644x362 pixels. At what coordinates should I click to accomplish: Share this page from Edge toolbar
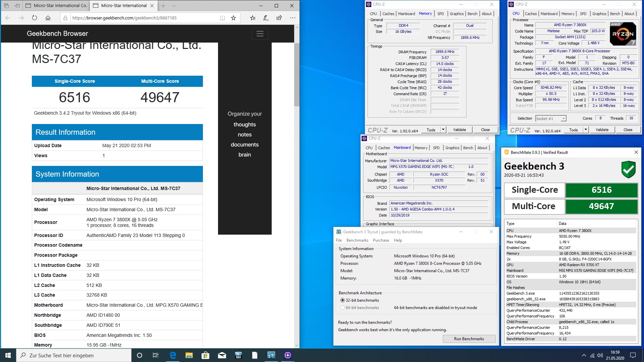(x=279, y=18)
